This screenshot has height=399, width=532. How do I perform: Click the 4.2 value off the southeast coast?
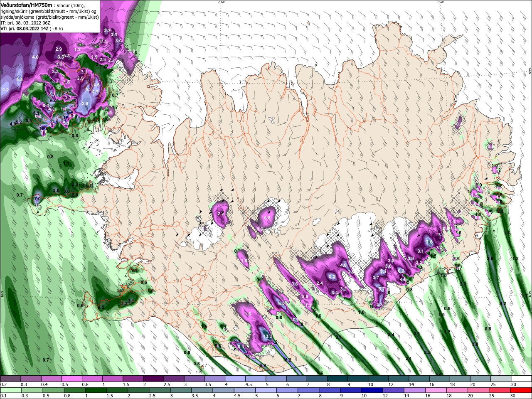pos(503,303)
